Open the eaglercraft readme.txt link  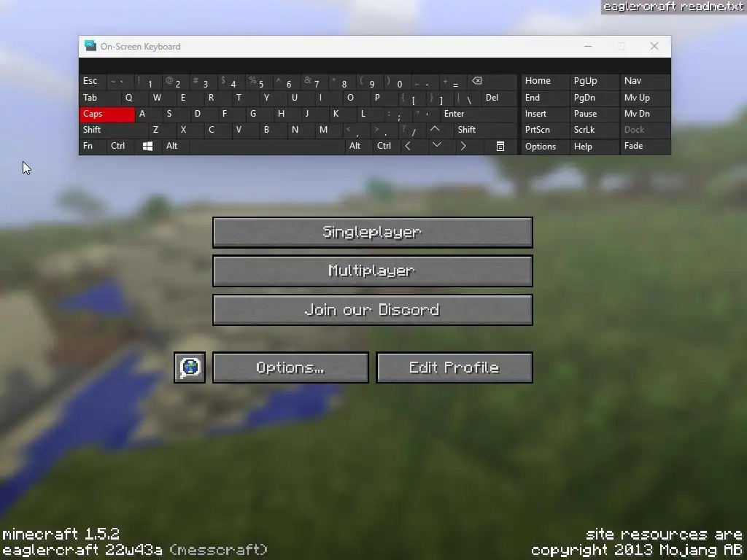[673, 7]
